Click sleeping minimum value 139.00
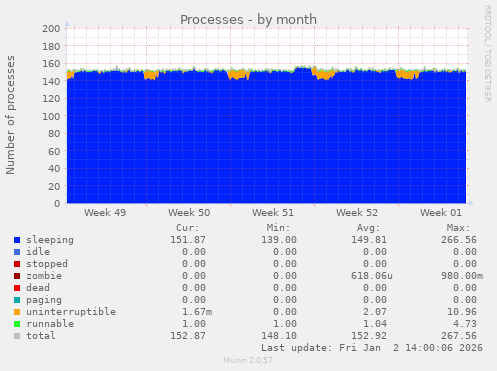Viewport: 497px width, 371px height. [279, 240]
